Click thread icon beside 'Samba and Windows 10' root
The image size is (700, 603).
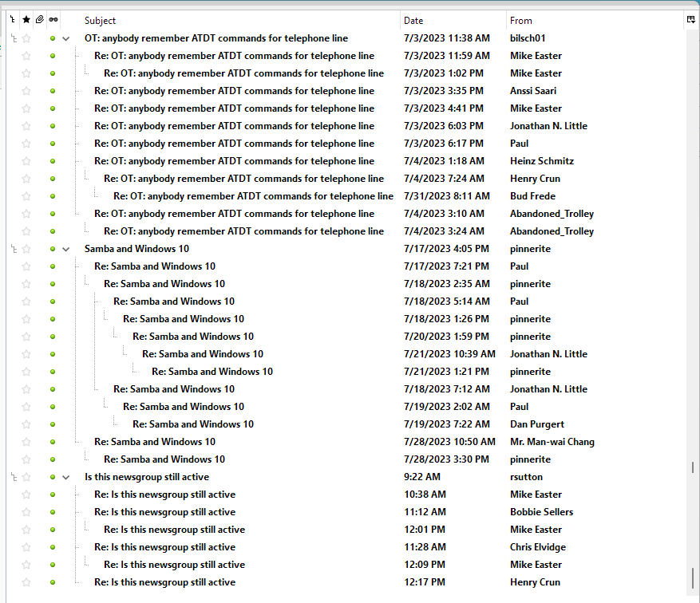coord(14,249)
